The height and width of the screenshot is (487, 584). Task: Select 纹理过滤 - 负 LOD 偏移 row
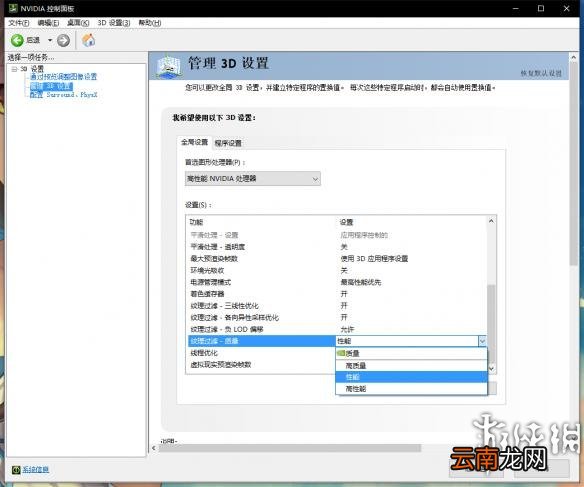click(337, 329)
